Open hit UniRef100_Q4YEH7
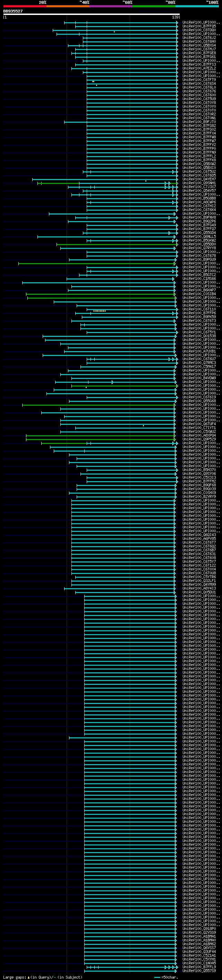The image size is (222, 980). click(x=199, y=180)
